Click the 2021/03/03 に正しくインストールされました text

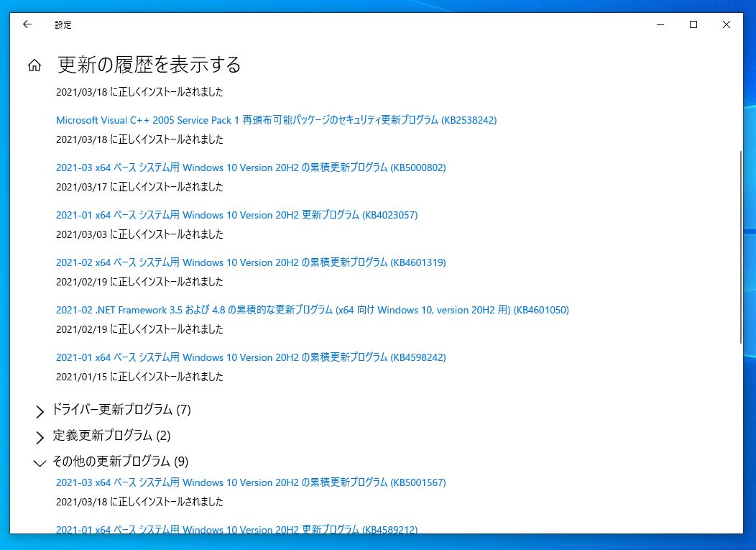tap(139, 234)
